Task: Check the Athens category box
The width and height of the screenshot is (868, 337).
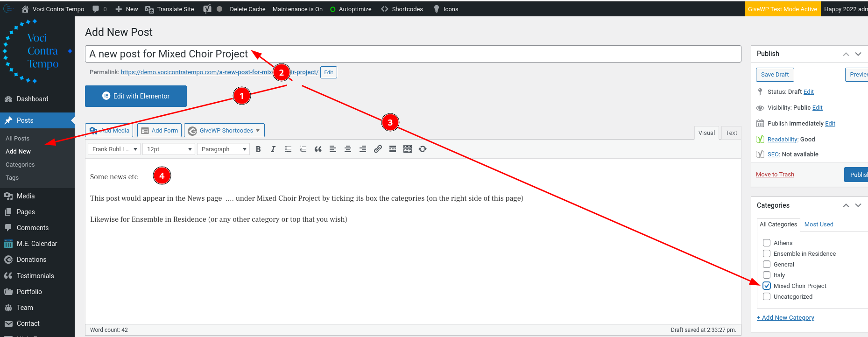Action: [x=767, y=243]
